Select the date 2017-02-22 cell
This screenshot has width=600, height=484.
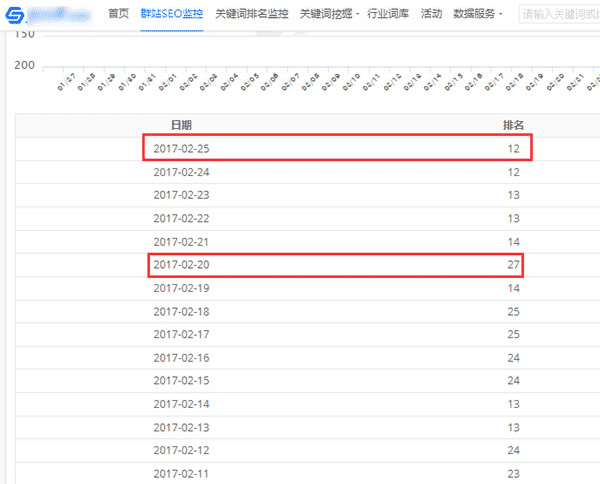pos(181,218)
